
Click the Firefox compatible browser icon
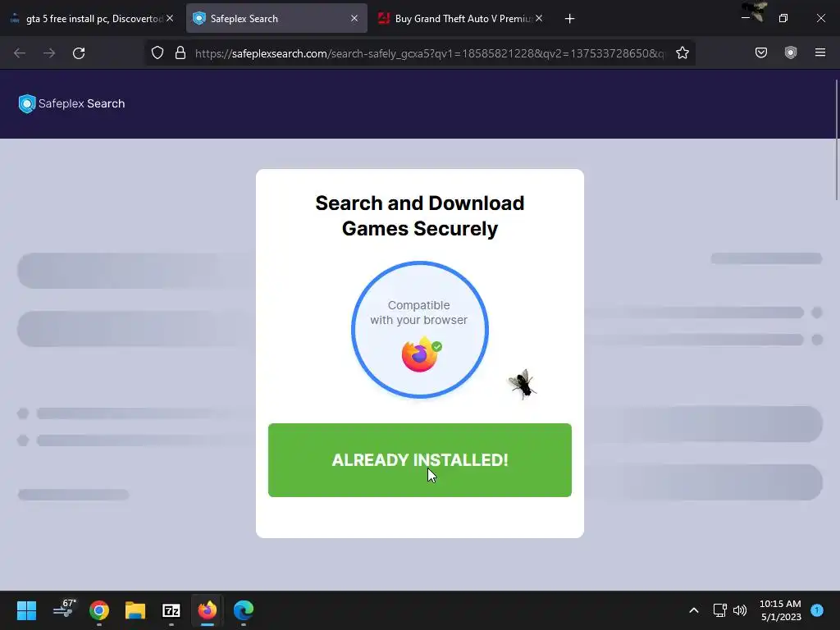point(419,354)
